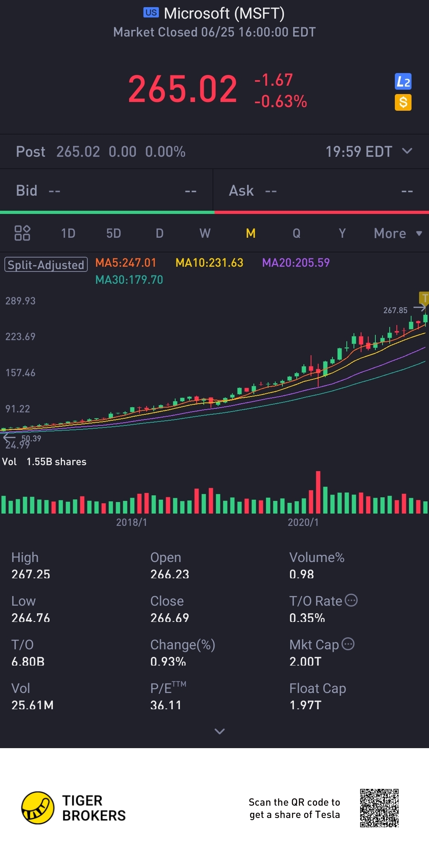
Task: Tap the Microsoft (MSFT) title
Action: pyautogui.click(x=224, y=13)
